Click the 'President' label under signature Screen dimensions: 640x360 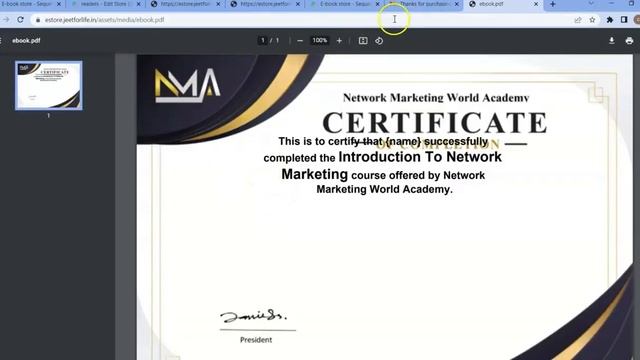click(x=256, y=340)
